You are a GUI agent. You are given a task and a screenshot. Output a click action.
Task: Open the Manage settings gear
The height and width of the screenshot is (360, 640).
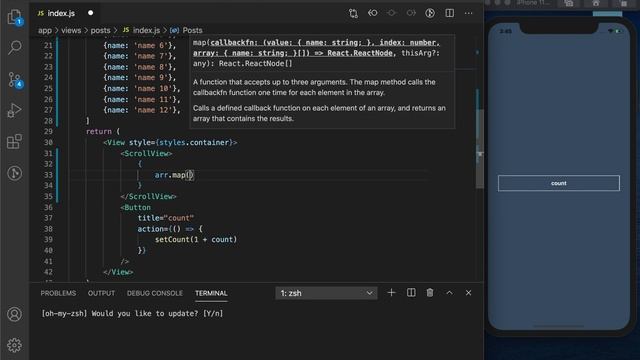tap(15, 345)
